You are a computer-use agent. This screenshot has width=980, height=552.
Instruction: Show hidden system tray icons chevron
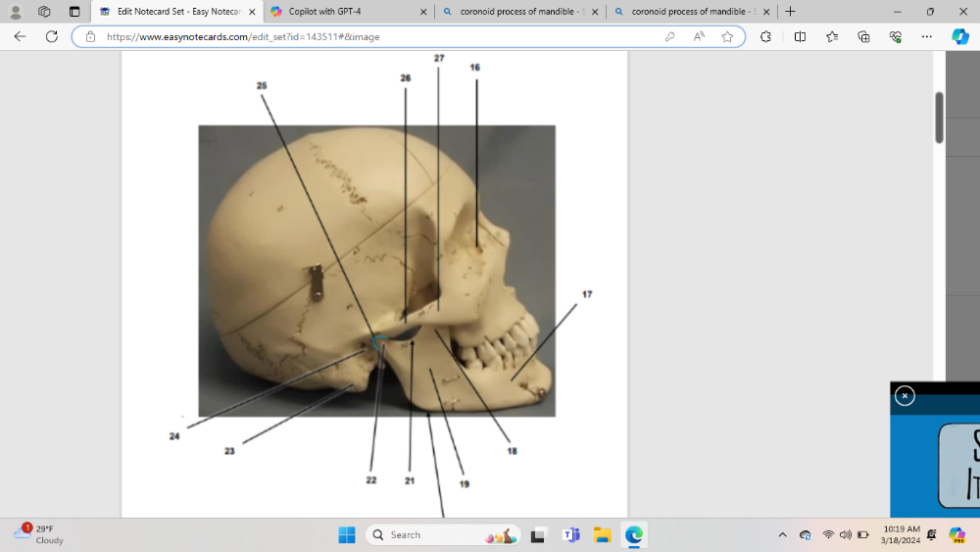point(782,535)
